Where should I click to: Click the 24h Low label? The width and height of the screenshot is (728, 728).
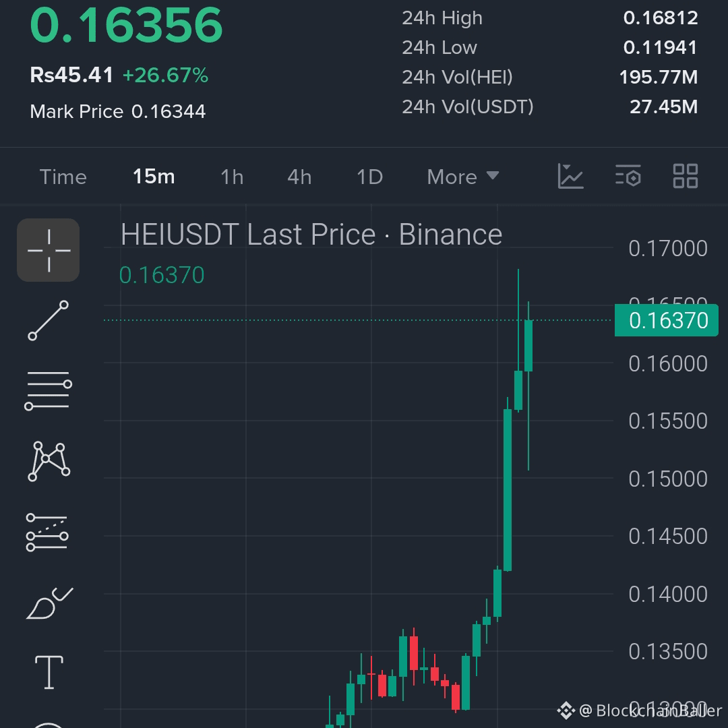pos(439,47)
